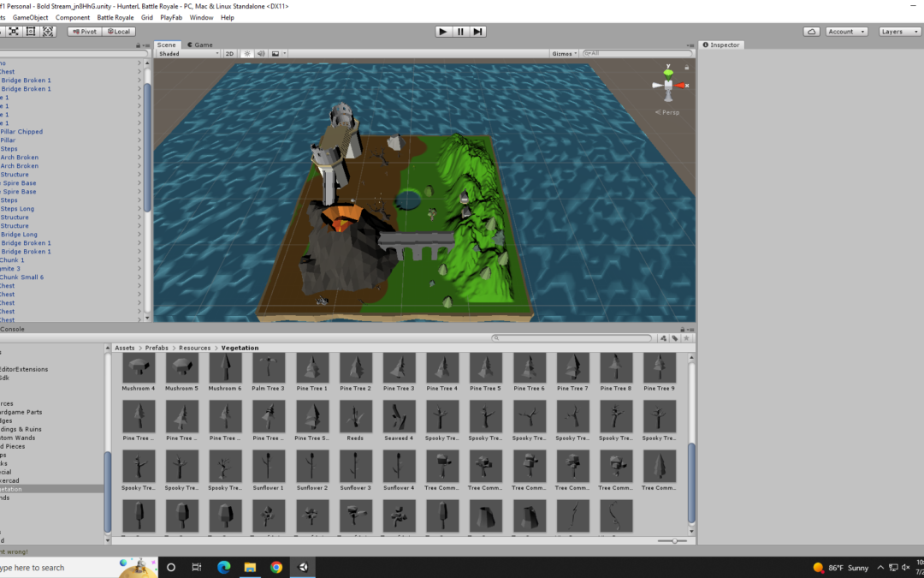Click the green Y axis of orientation gizmo

668,72
